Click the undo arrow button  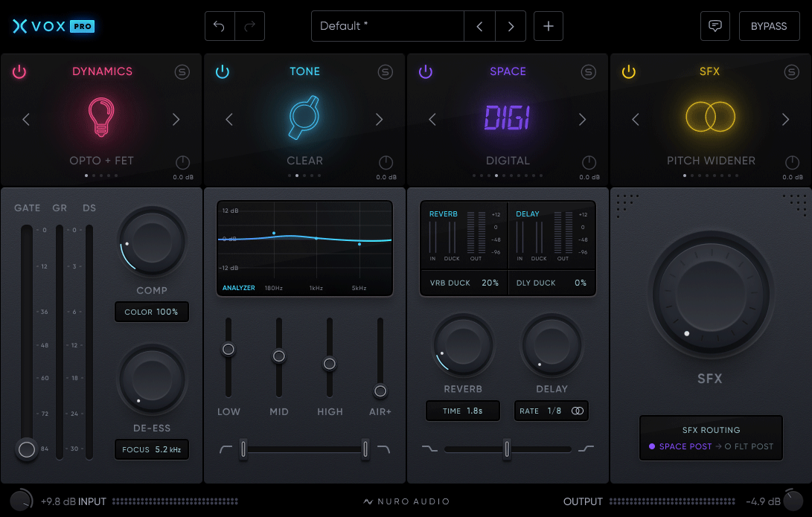tap(220, 26)
